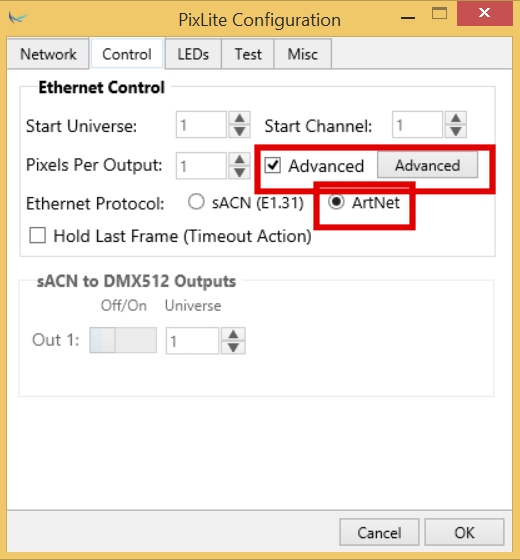Screen dimensions: 520x560
Task: Decrease Out 1 Universe with down arrow
Action: click(x=234, y=348)
